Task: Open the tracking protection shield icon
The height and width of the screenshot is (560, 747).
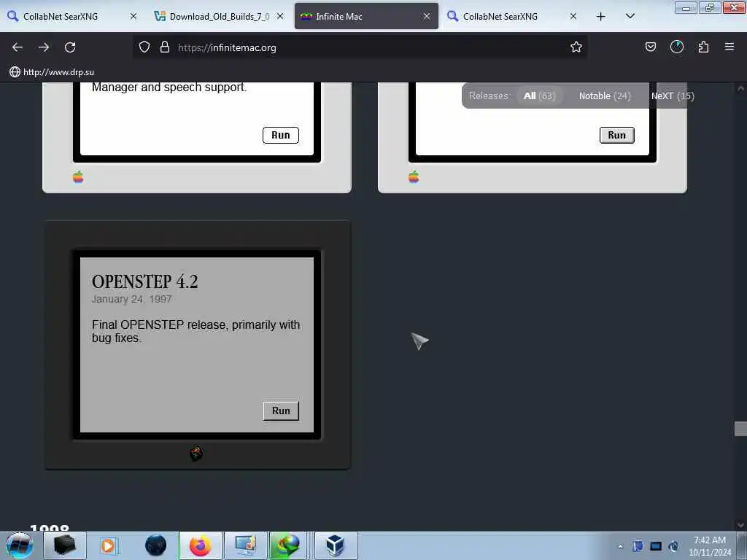Action: [x=144, y=47]
